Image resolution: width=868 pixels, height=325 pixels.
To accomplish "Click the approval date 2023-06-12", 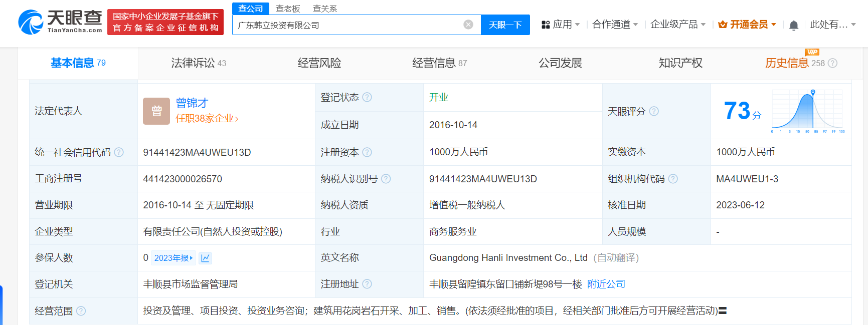I will pyautogui.click(x=740, y=205).
